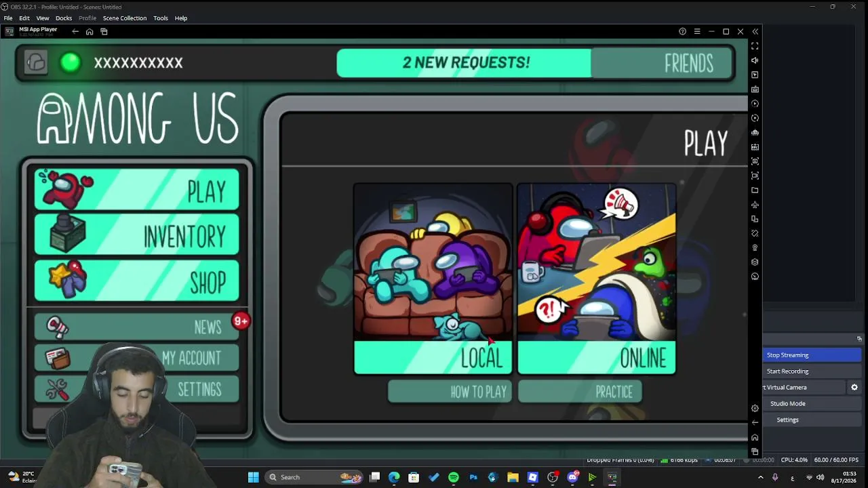Open the View menu in OBS
Image resolution: width=868 pixels, height=488 pixels.
pos(43,18)
